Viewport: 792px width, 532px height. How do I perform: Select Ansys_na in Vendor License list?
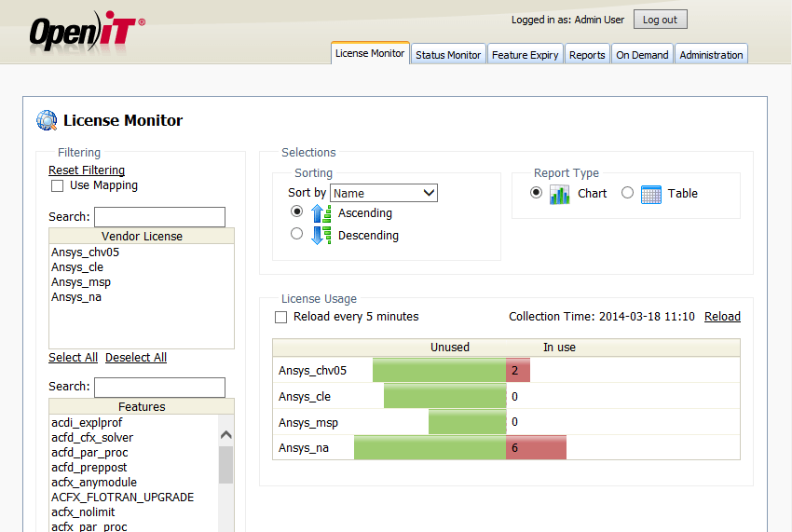coord(142,297)
